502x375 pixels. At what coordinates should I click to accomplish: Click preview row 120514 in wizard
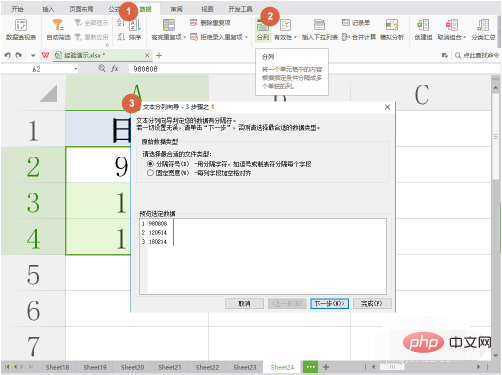coord(157,233)
